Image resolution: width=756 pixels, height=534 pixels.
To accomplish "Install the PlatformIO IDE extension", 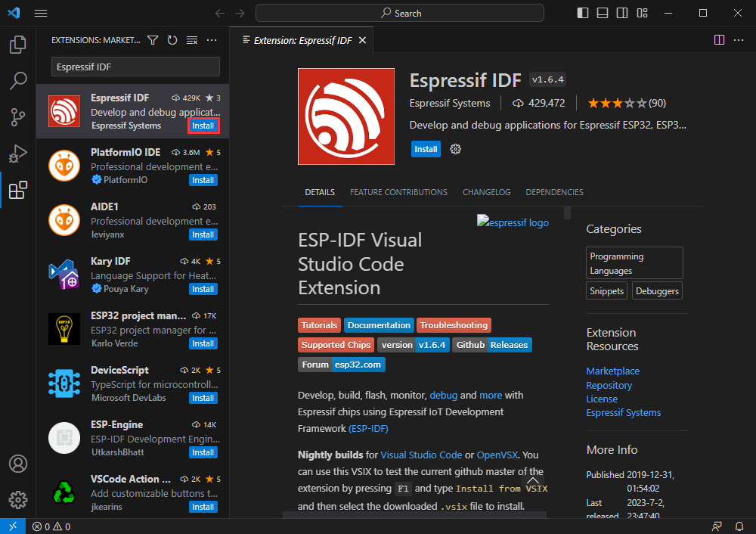I will tap(203, 180).
